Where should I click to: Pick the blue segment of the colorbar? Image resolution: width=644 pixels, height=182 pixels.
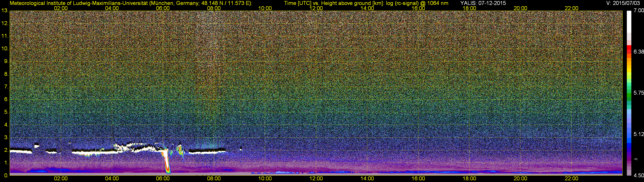[x=629, y=146]
